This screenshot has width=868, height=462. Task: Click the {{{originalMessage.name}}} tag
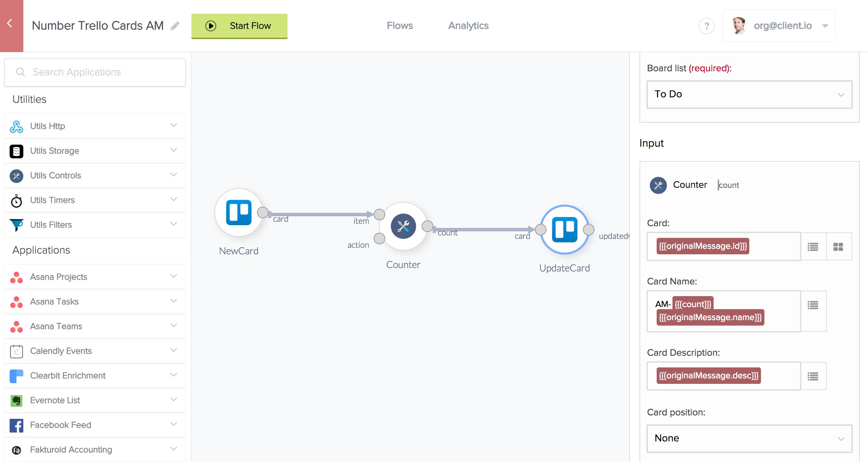710,317
